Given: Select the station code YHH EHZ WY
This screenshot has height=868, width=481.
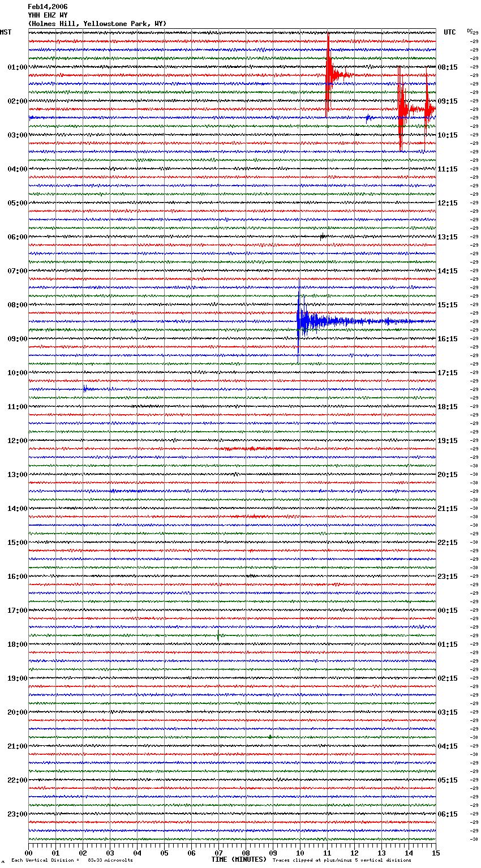Looking at the screenshot, I should (x=48, y=15).
